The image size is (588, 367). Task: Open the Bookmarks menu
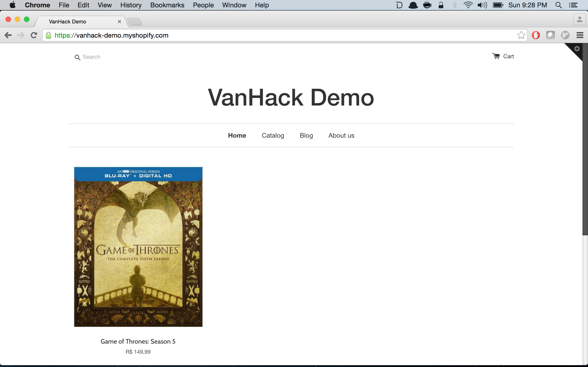tap(167, 5)
